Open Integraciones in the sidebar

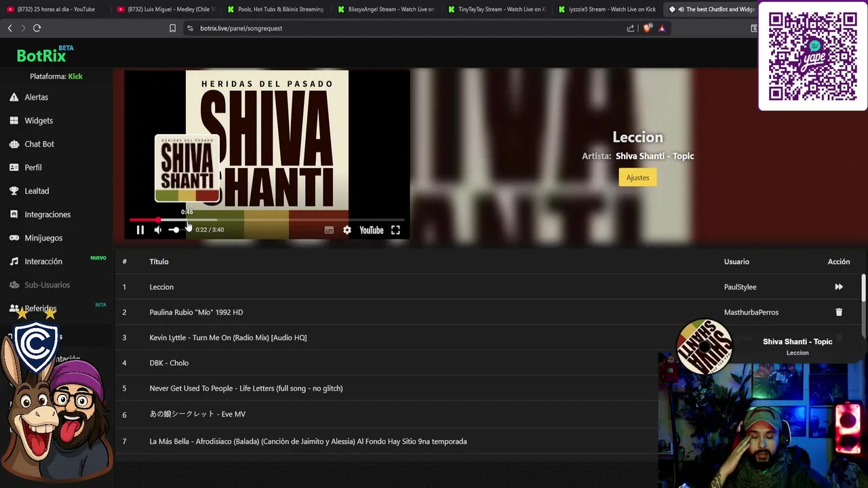click(x=47, y=214)
